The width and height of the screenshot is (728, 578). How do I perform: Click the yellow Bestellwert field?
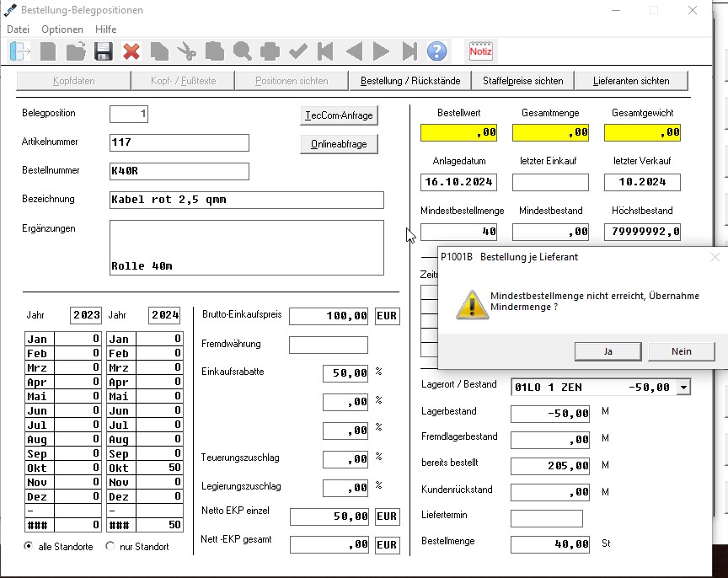click(458, 132)
